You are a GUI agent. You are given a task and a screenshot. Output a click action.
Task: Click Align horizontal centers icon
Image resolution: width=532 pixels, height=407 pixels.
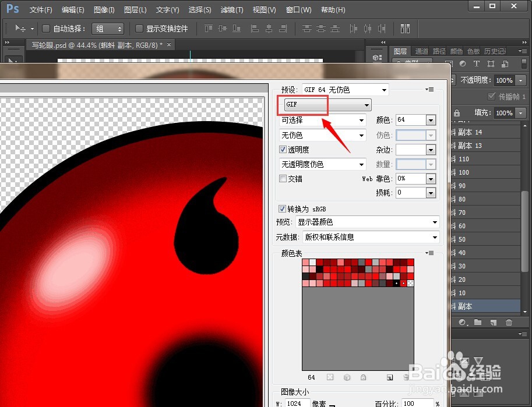pos(269,29)
